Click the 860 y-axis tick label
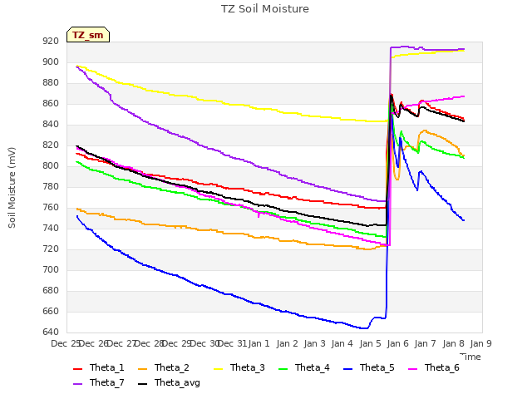532x399 pixels. (51, 103)
